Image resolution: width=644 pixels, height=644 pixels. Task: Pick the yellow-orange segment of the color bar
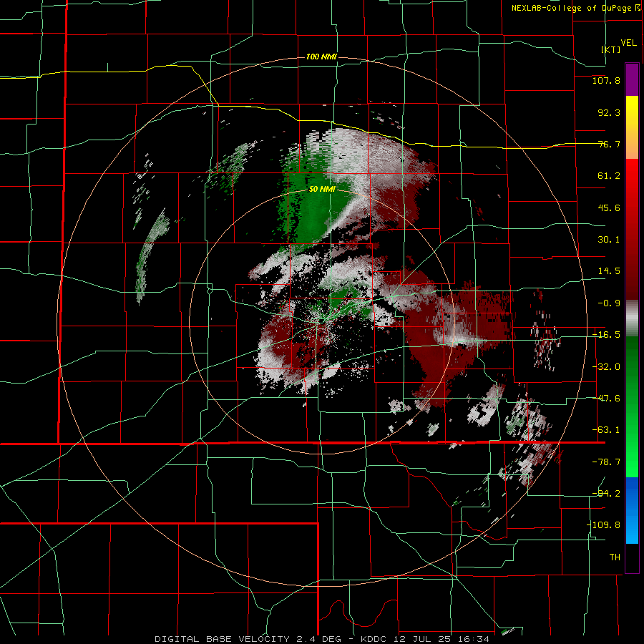coord(632,127)
